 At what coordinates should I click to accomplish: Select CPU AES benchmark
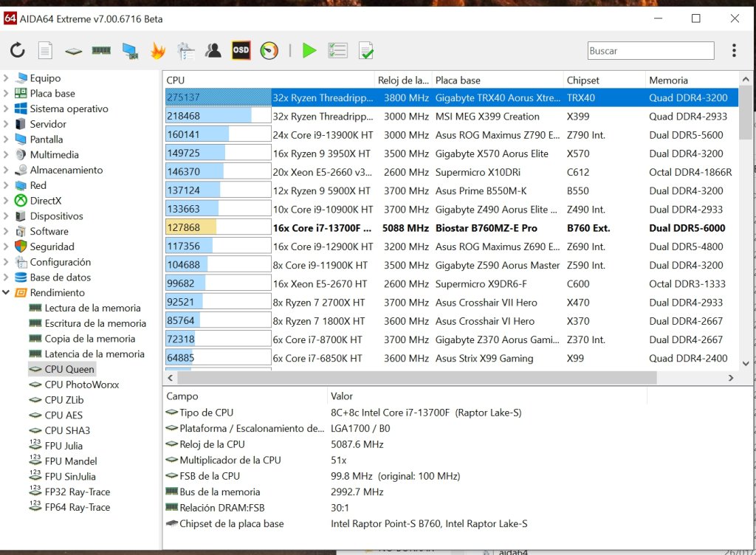click(x=63, y=416)
